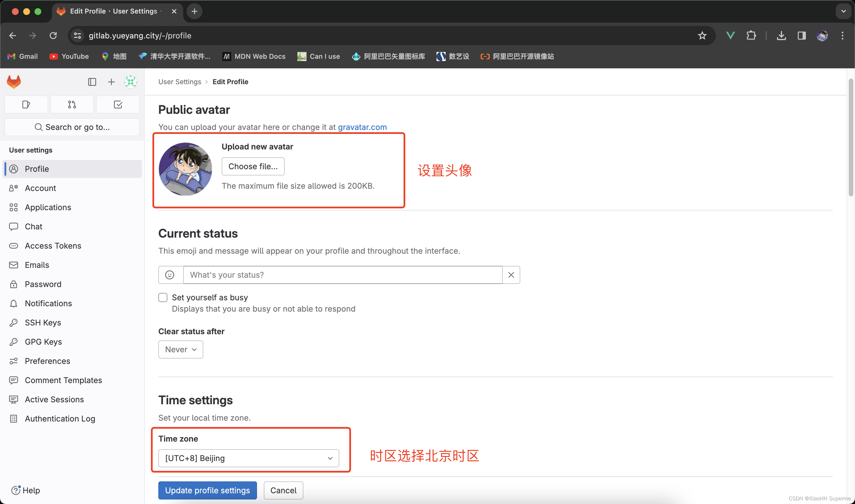Enable the Set yourself as busy checkbox

click(x=163, y=297)
